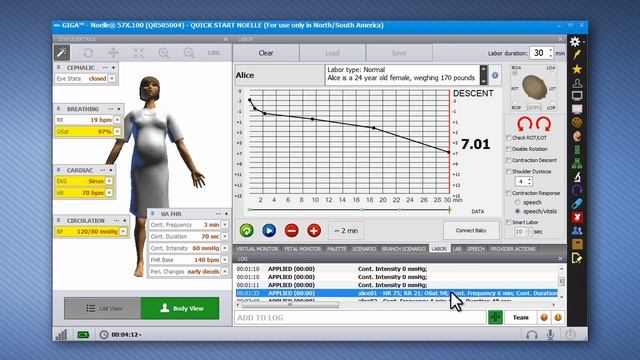Click the ~ 2 min button

coord(346,231)
